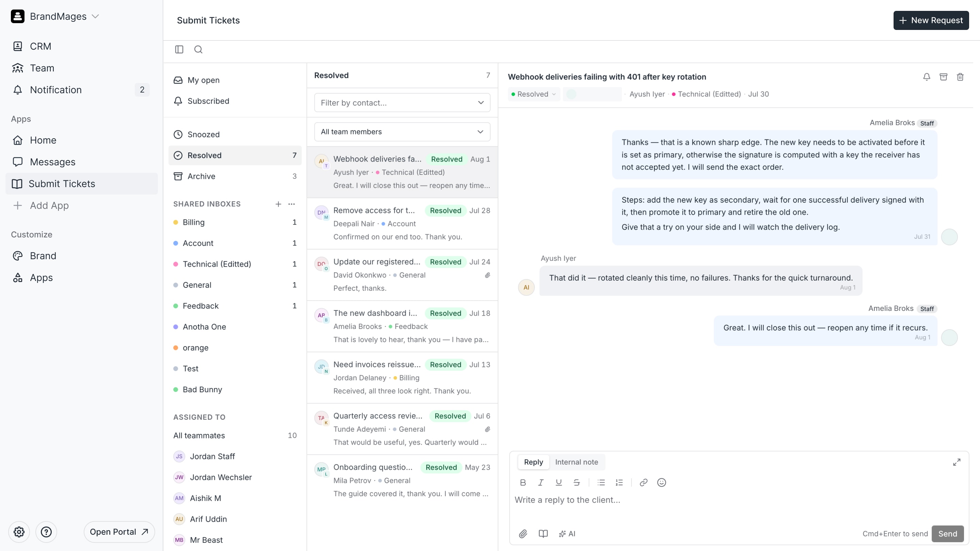Filter by assignee Jordan Wechsler

coord(235,478)
